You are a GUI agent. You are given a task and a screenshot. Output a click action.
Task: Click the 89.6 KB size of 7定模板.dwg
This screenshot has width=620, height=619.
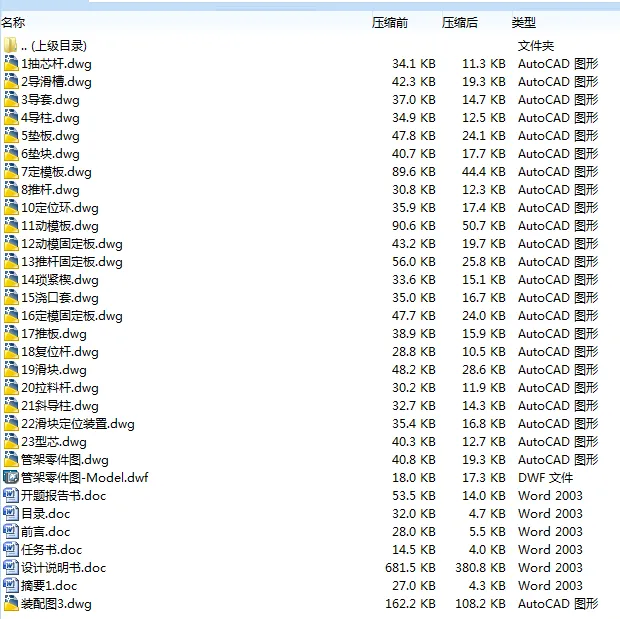click(x=414, y=172)
